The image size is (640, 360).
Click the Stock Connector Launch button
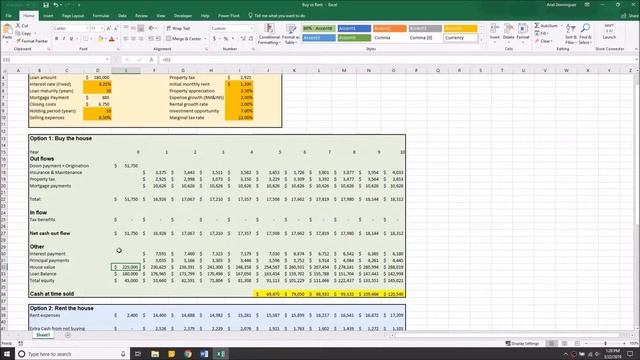(x=609, y=32)
